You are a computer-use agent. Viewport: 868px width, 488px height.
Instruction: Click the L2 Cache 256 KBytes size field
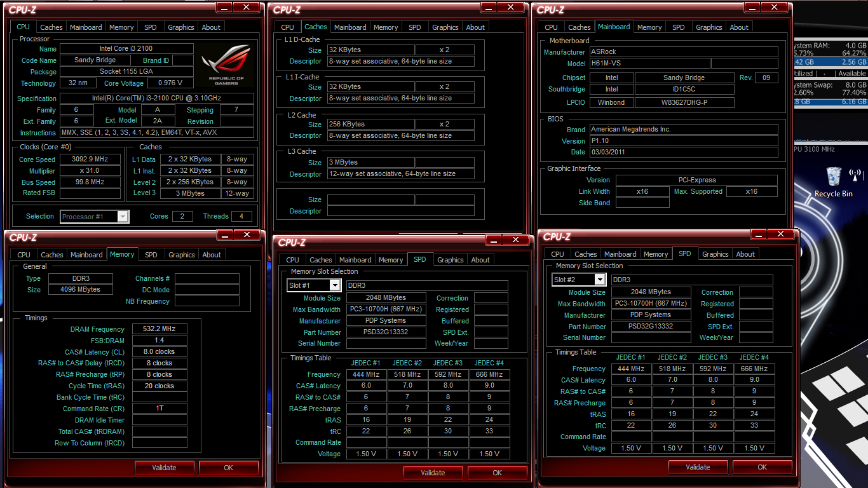(370, 125)
